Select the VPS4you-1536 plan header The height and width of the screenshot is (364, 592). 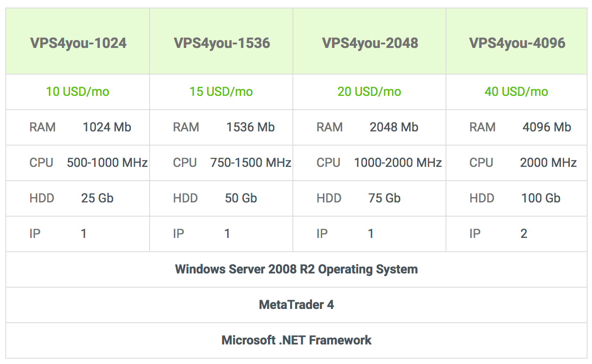tap(222, 43)
